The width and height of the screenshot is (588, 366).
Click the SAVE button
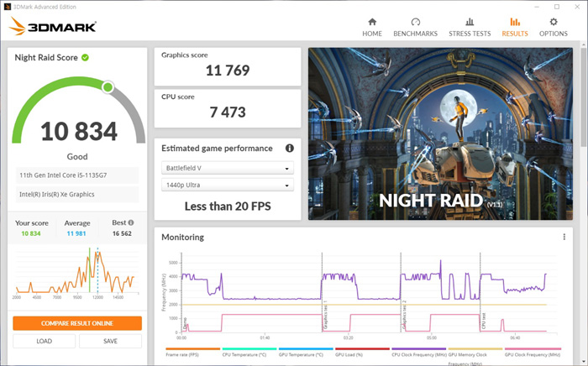(x=110, y=342)
